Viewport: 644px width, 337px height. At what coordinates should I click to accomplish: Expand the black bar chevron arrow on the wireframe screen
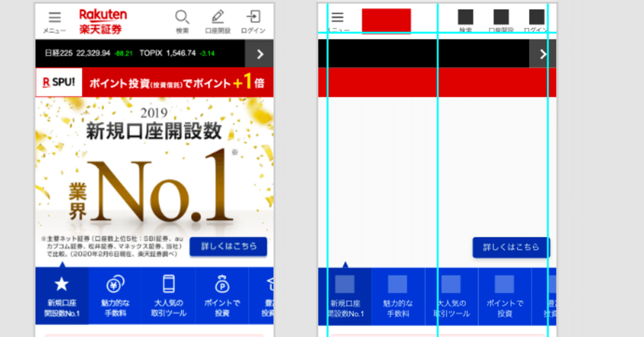[542, 54]
